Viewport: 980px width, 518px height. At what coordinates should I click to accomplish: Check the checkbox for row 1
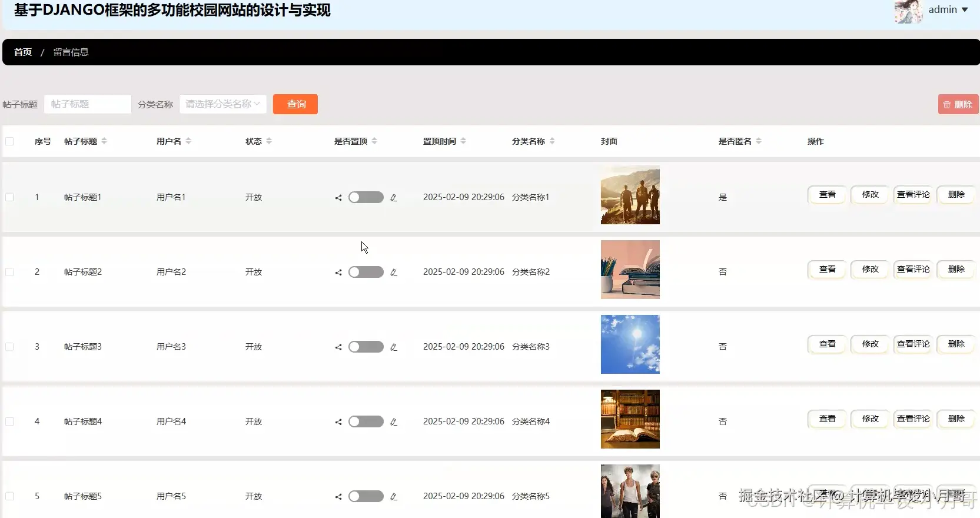point(9,197)
